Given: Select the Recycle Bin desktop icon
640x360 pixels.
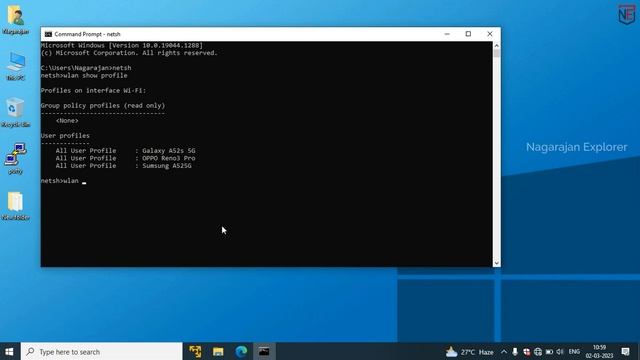Looking at the screenshot, I should pyautogui.click(x=16, y=112).
